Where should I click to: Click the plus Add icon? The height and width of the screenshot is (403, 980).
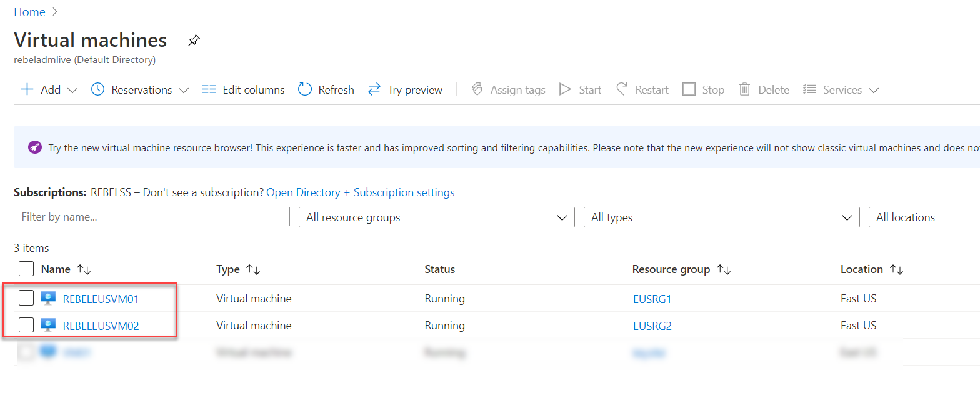[27, 89]
